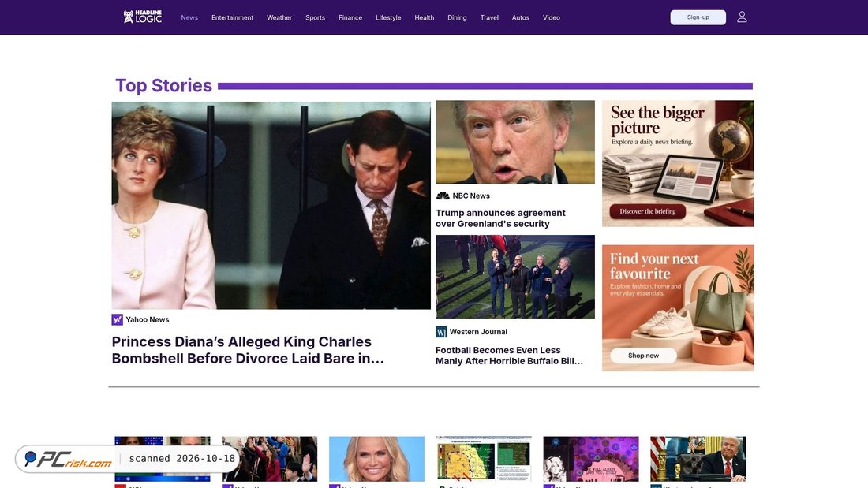Open the smiling blonde woman thumbnail
The image size is (868, 488).
point(377,459)
